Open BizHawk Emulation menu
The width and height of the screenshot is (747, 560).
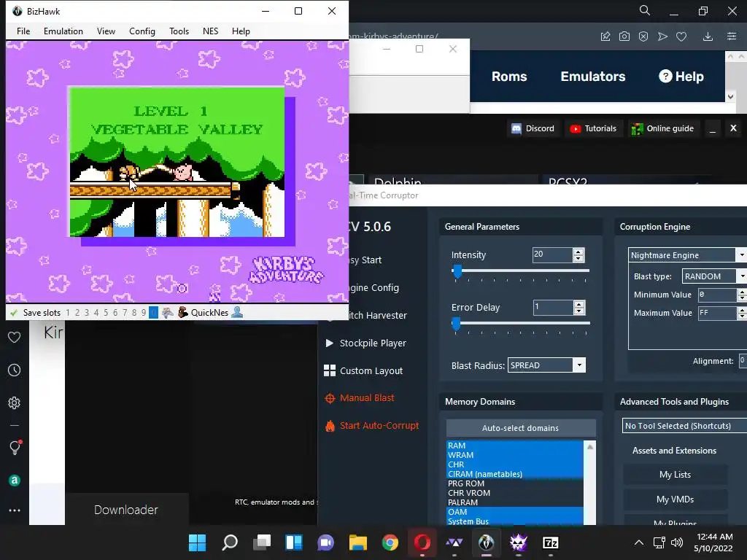tap(63, 31)
